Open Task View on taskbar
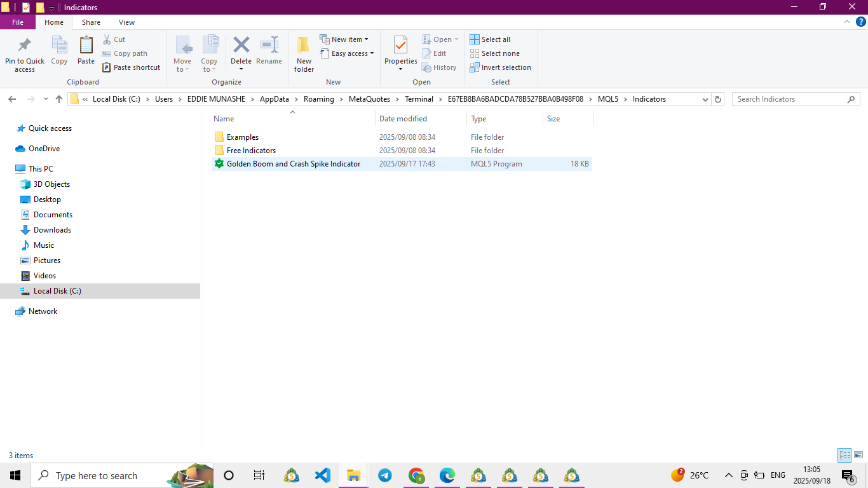The height and width of the screenshot is (488, 868). coord(259,475)
